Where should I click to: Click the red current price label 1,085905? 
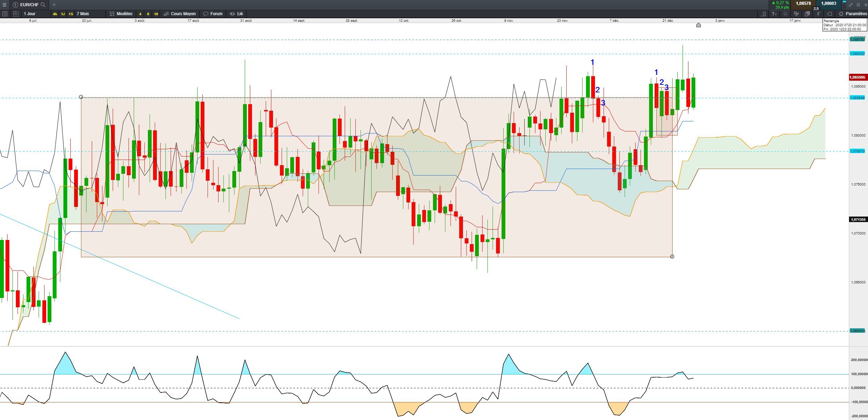point(858,77)
